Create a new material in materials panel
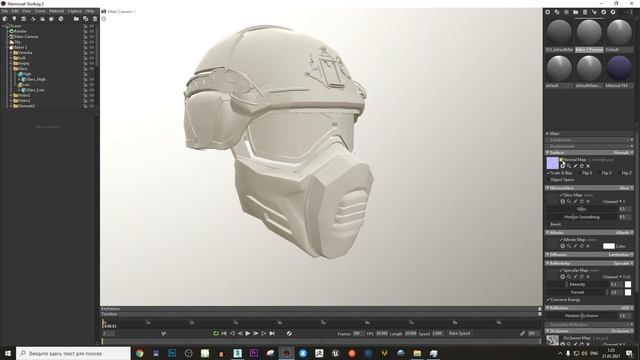Image resolution: width=640 pixels, height=360 pixels. click(548, 12)
